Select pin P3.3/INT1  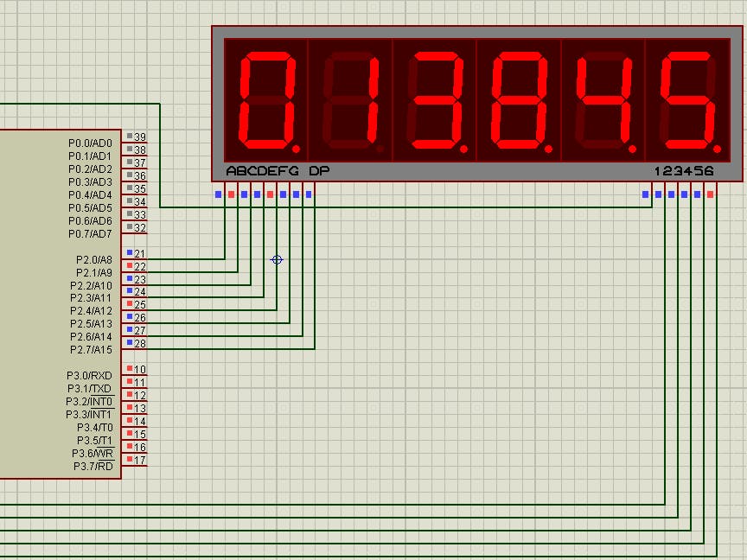click(88, 414)
